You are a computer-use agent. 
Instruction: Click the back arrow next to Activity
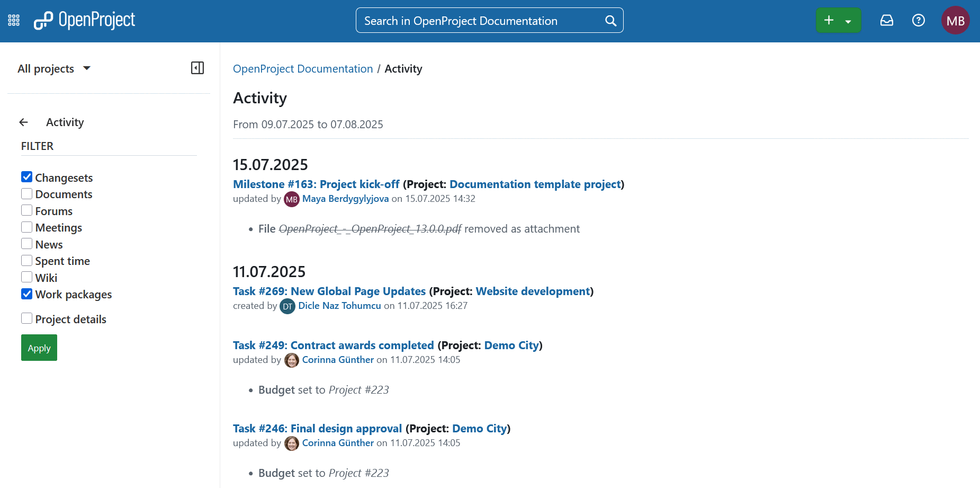tap(23, 122)
